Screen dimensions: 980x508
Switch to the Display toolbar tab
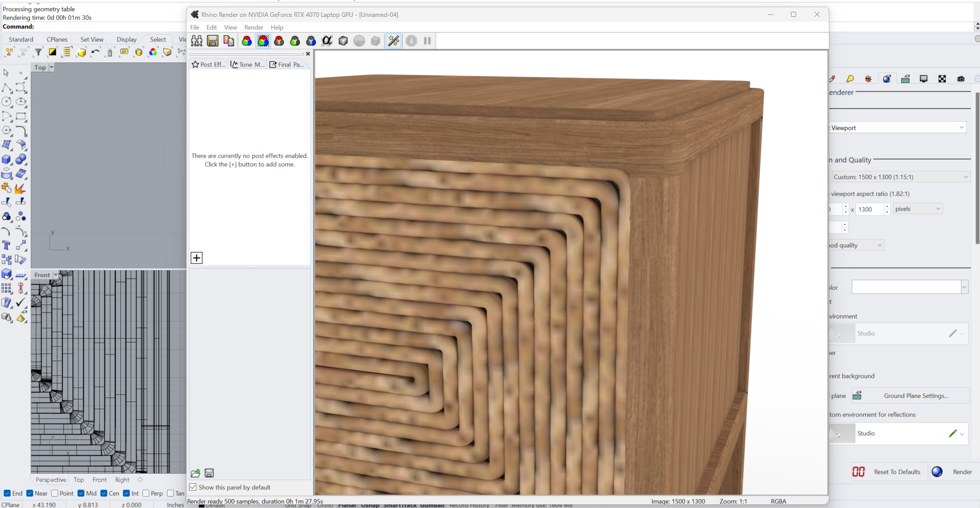pyautogui.click(x=127, y=39)
